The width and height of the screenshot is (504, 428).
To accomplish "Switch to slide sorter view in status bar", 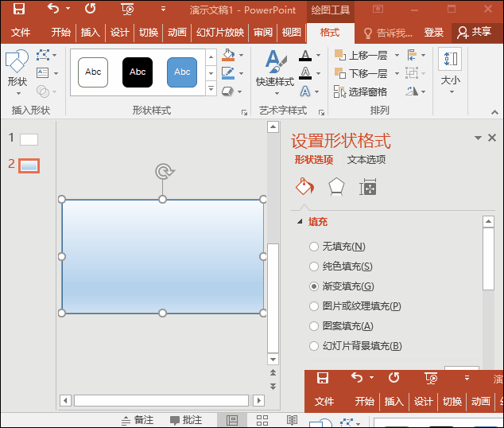I will 262,419.
